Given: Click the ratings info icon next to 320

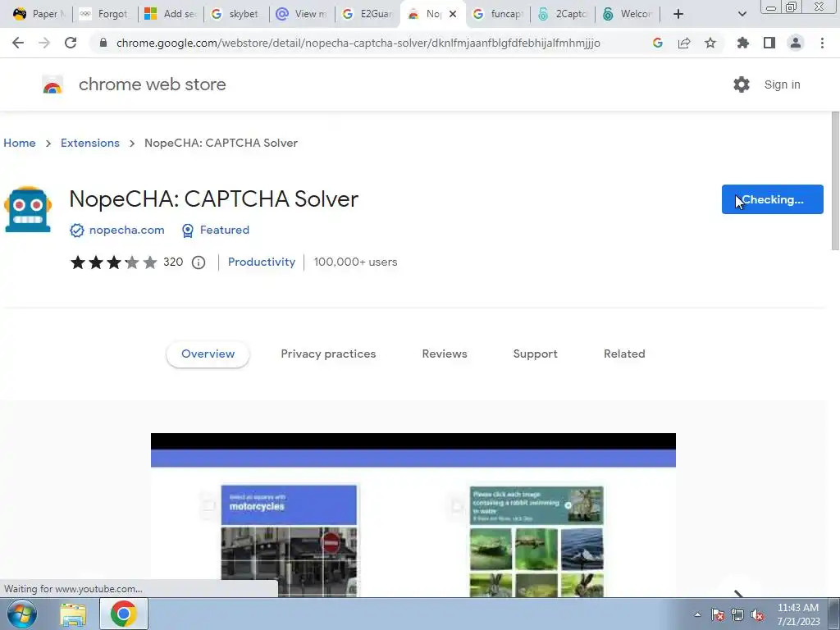Looking at the screenshot, I should pos(199,262).
